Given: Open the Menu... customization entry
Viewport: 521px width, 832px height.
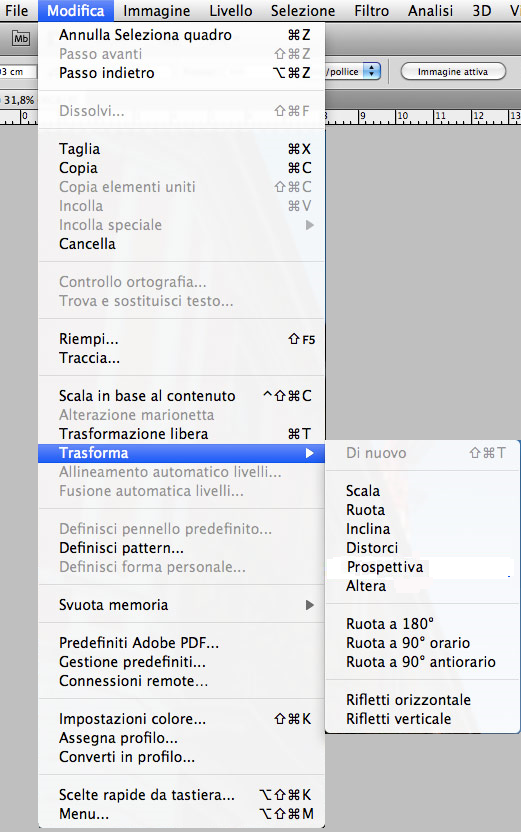Looking at the screenshot, I should [x=181, y=814].
